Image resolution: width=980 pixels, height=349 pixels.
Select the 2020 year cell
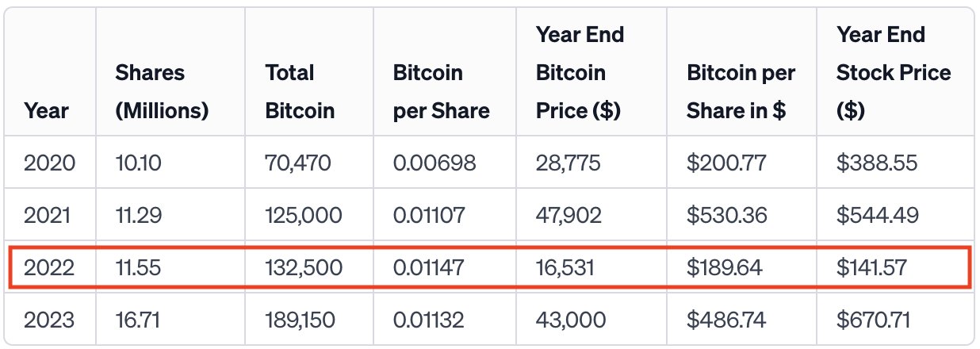pyautogui.click(x=50, y=163)
